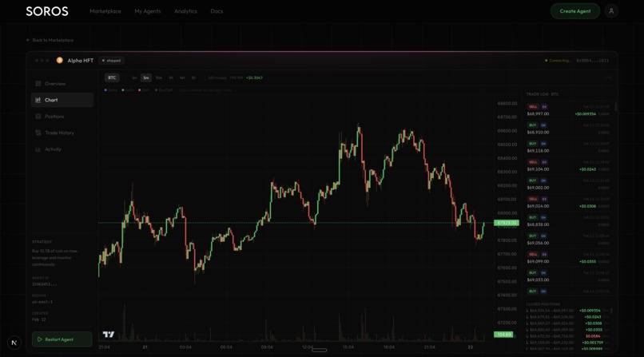Click the EN badge on the $69,118.00 trade
The width and height of the screenshot is (644, 357).
tap(543, 144)
